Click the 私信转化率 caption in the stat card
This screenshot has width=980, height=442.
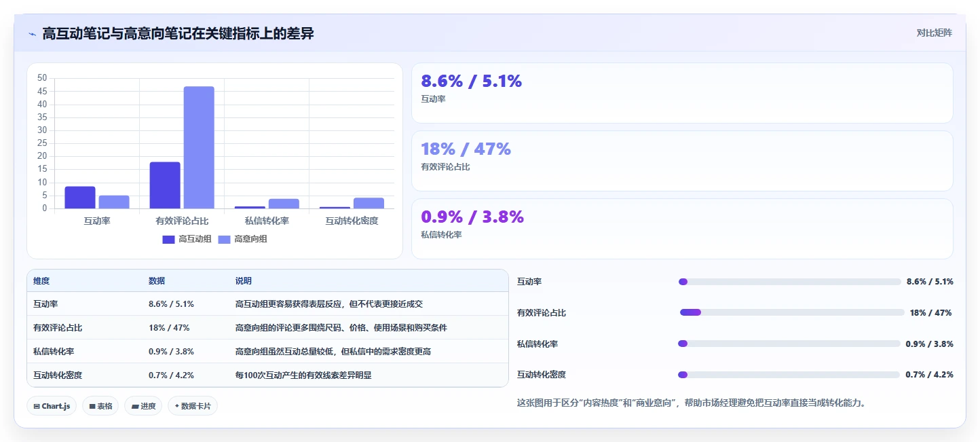(441, 235)
